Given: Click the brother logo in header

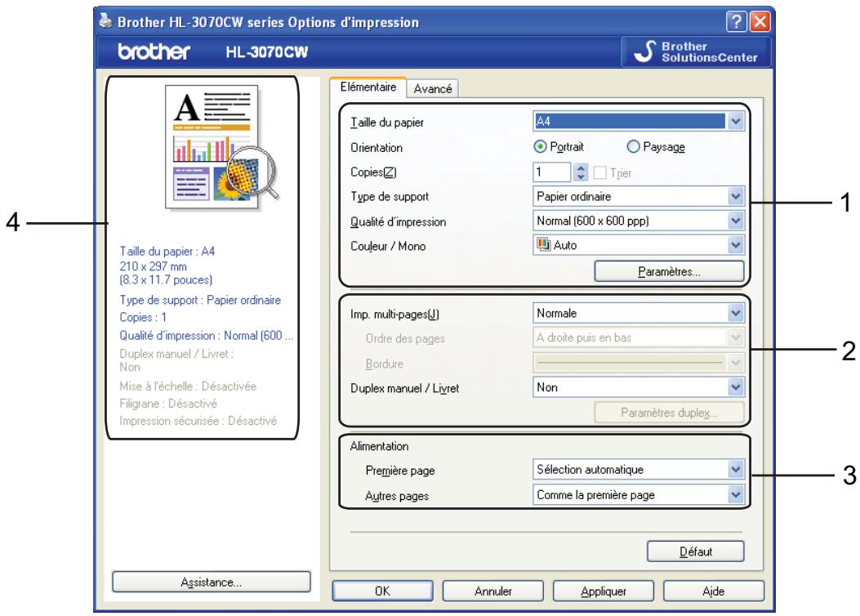Looking at the screenshot, I should [154, 51].
